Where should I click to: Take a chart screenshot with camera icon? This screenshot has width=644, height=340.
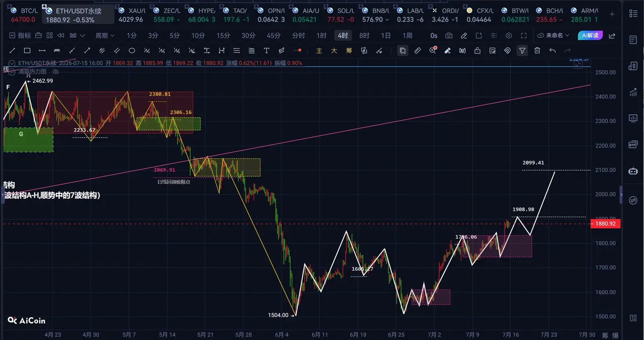tap(449, 36)
